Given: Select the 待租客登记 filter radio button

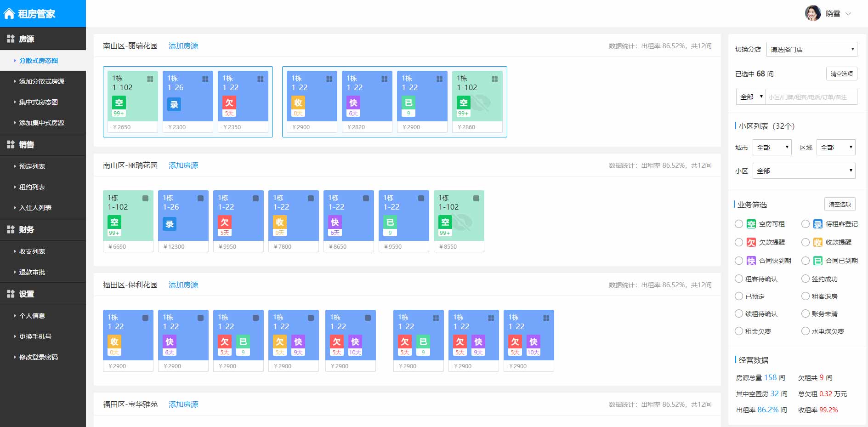Looking at the screenshot, I should tap(806, 224).
